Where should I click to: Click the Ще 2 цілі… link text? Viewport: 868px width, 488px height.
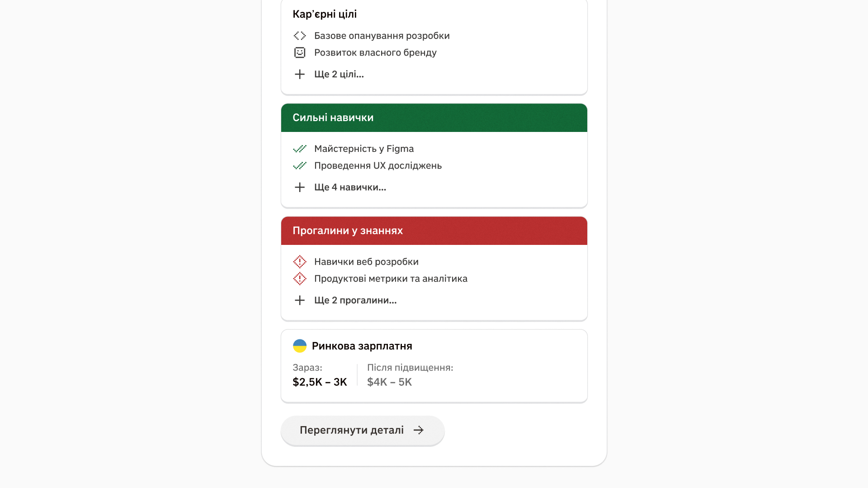pos(339,74)
